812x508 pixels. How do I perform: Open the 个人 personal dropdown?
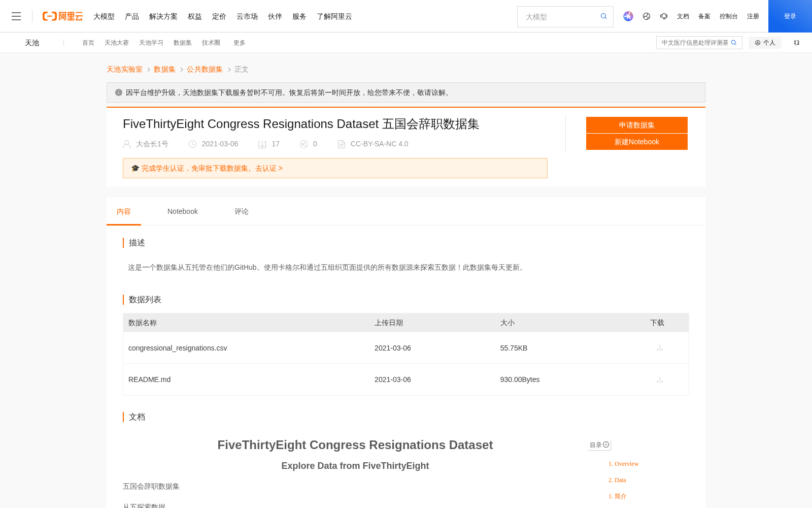(765, 43)
